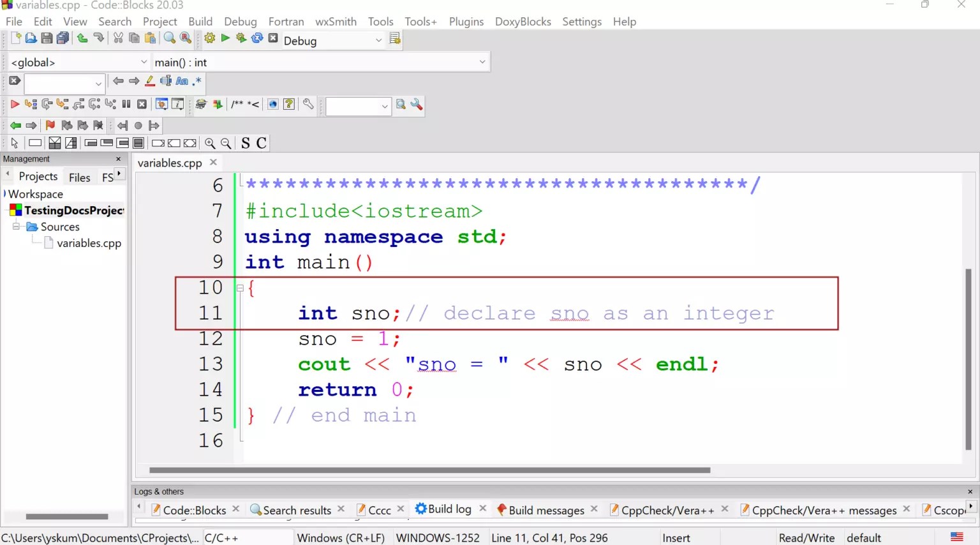980x545 pixels.
Task: Run the program with the green Run arrow
Action: 225,38
